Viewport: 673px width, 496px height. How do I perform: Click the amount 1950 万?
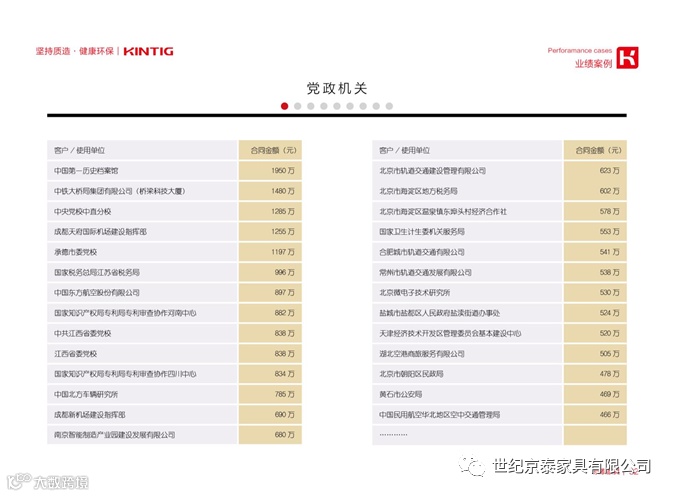[283, 171]
